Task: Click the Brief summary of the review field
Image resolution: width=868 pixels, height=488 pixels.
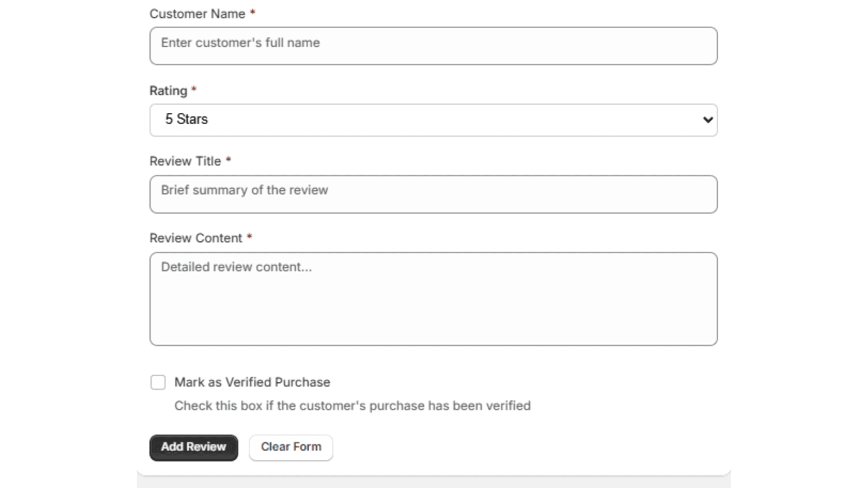Action: (x=433, y=194)
